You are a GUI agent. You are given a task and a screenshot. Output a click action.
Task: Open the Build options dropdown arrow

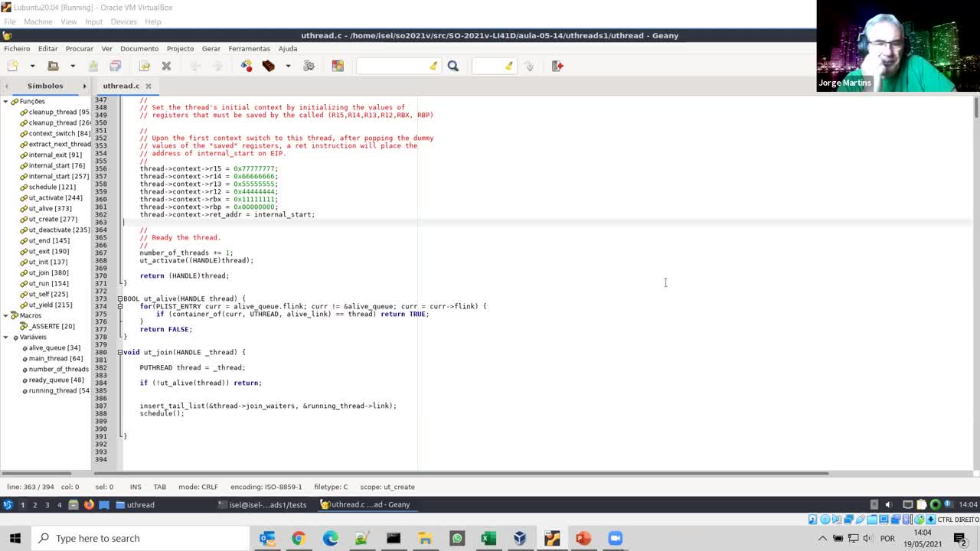click(288, 66)
